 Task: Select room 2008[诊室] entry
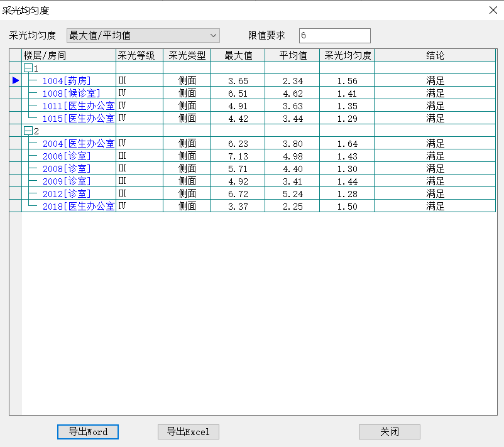(x=67, y=169)
